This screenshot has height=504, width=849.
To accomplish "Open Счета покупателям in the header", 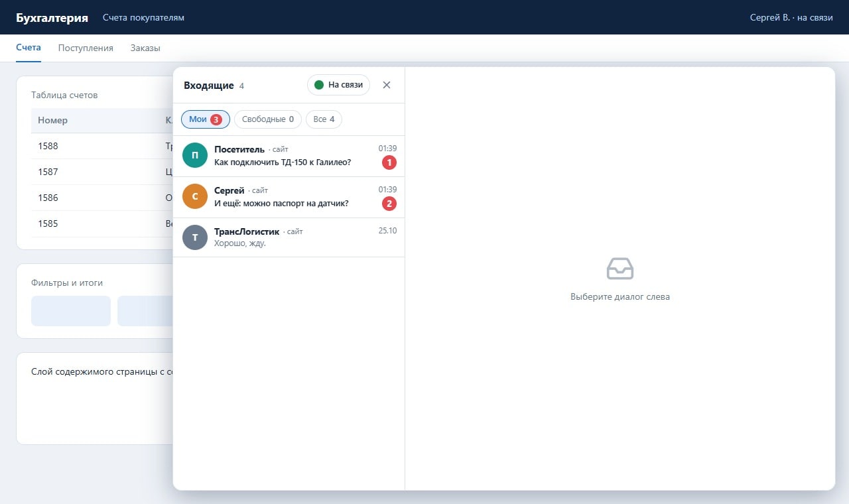I will click(x=143, y=18).
